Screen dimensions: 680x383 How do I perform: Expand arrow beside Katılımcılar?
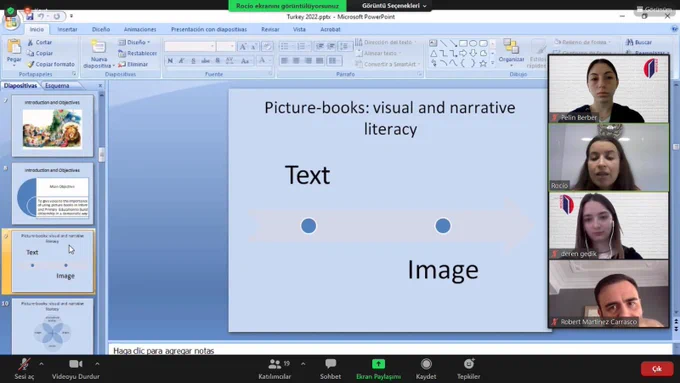303,364
